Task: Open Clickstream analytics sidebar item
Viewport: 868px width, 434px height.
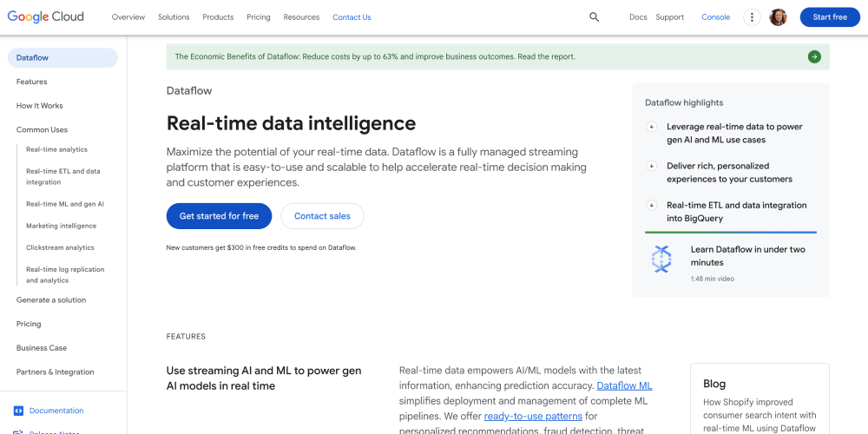Action: [60, 247]
